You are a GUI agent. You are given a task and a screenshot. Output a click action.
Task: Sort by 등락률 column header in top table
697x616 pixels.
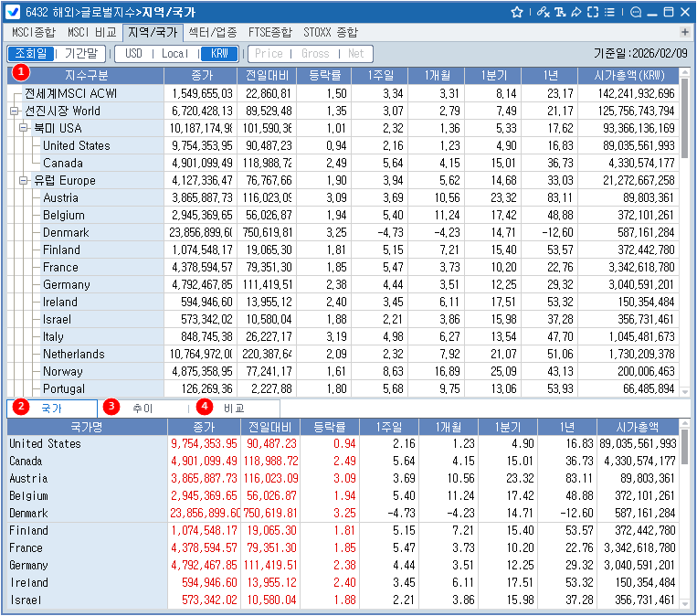[x=325, y=74]
